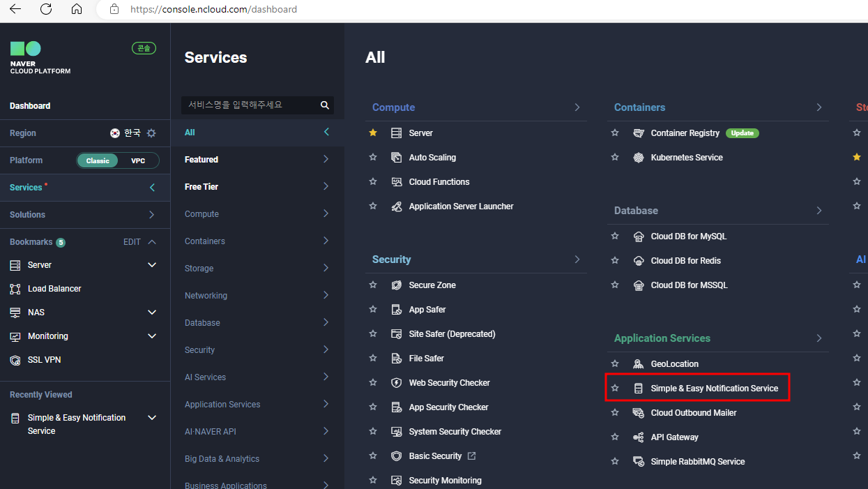Image resolution: width=868 pixels, height=489 pixels.
Task: Star the Kubernetes Service
Action: pyautogui.click(x=615, y=157)
